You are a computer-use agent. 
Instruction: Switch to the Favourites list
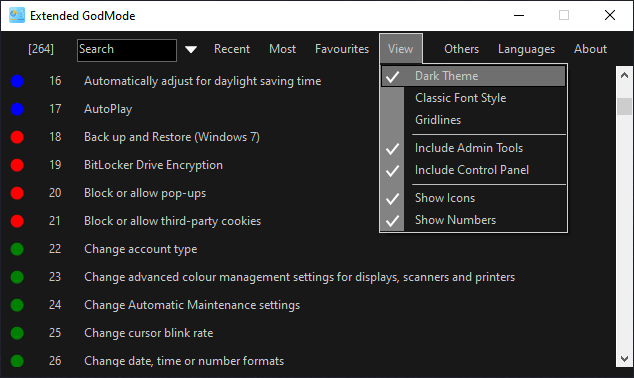click(342, 49)
